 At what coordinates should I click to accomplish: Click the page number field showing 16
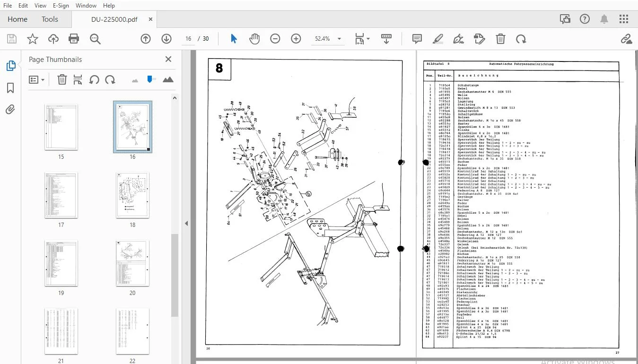[x=188, y=39]
